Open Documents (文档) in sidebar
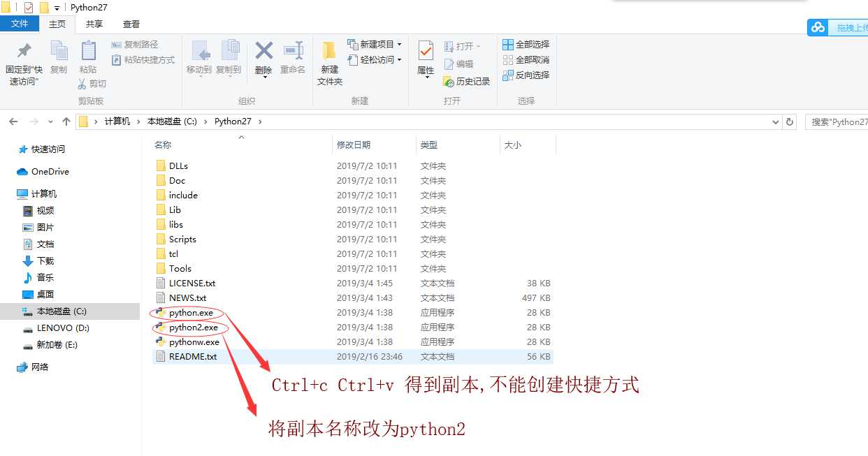Viewport: 868px width, 456px height. (x=38, y=244)
